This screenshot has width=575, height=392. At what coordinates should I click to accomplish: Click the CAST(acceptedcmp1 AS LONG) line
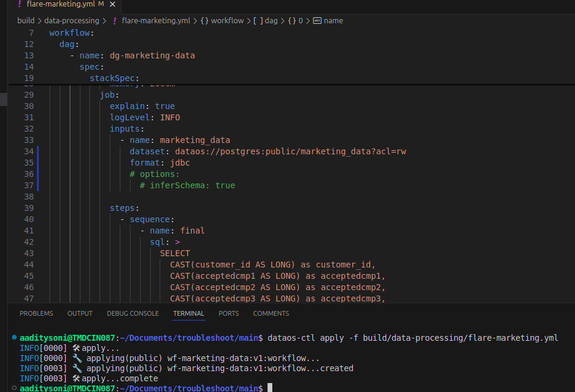coord(278,276)
